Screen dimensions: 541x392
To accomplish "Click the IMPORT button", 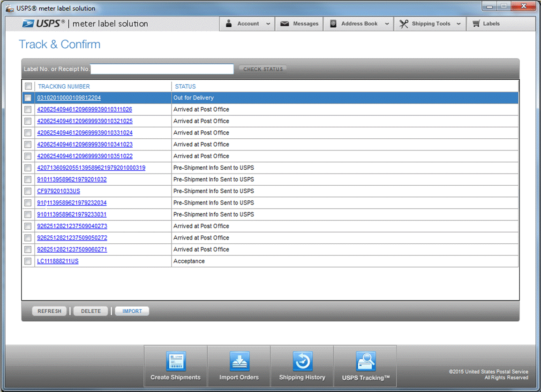I will tap(132, 311).
